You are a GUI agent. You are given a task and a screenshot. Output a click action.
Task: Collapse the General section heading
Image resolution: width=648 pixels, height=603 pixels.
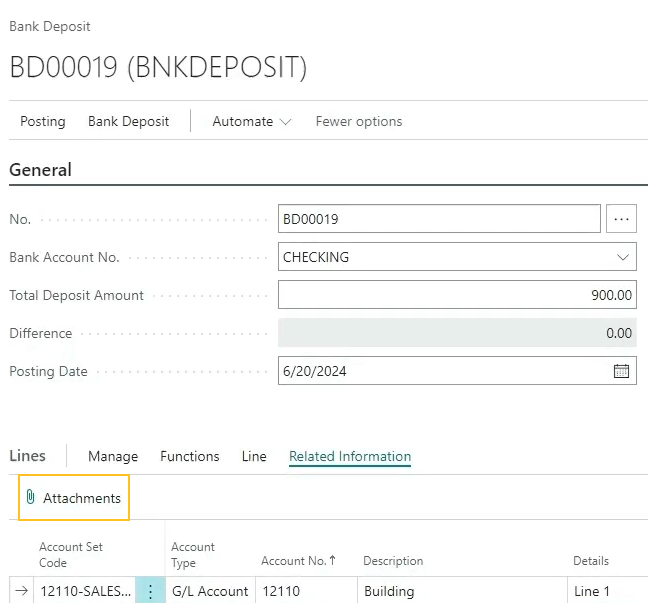coord(40,170)
